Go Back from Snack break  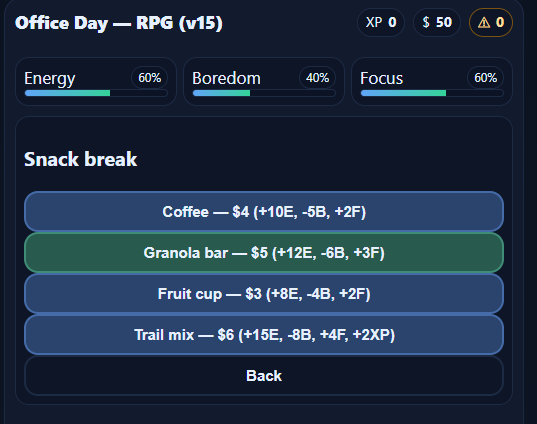264,376
